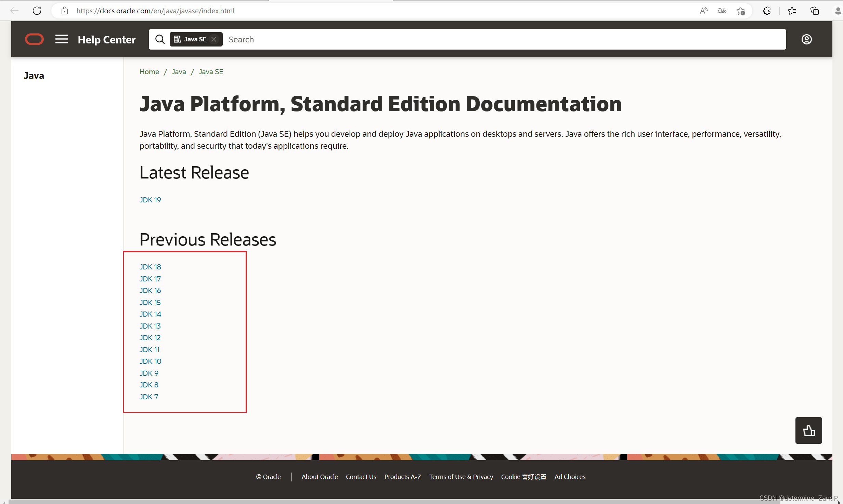
Task: Select the browser address bar URL
Action: pyautogui.click(x=155, y=11)
